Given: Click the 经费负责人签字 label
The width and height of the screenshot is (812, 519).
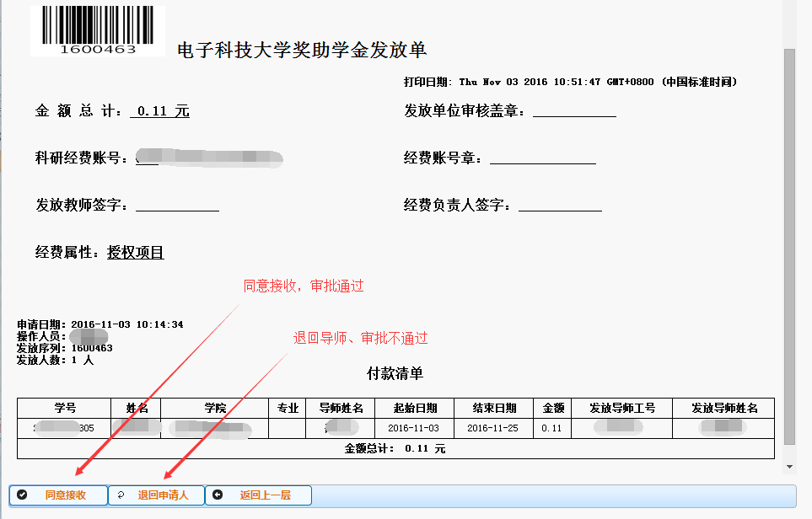Looking at the screenshot, I should (x=457, y=205).
